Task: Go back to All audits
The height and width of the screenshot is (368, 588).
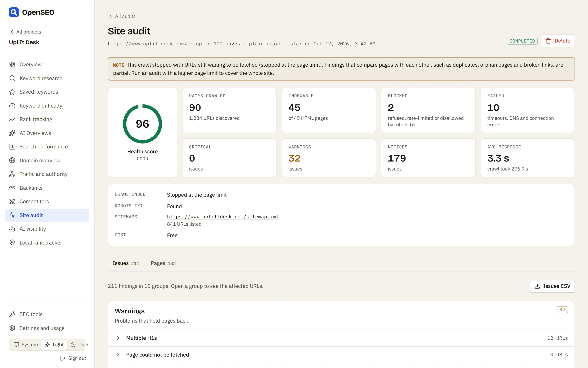Action: pyautogui.click(x=122, y=16)
